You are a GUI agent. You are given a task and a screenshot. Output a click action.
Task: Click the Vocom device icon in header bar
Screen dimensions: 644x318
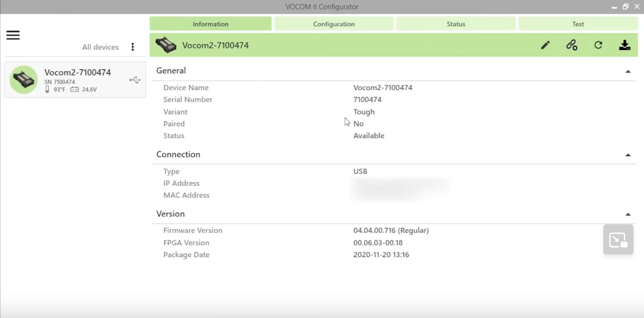[x=166, y=45]
